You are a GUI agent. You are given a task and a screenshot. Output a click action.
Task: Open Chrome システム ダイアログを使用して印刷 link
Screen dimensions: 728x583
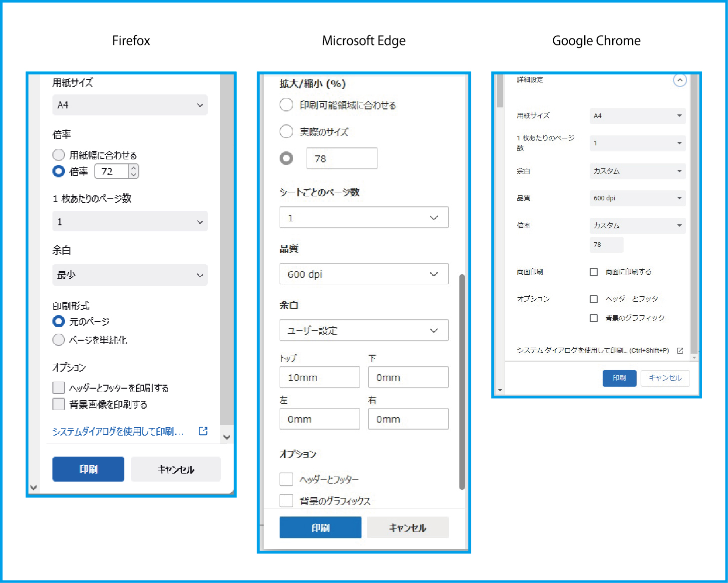pyautogui.click(x=593, y=351)
